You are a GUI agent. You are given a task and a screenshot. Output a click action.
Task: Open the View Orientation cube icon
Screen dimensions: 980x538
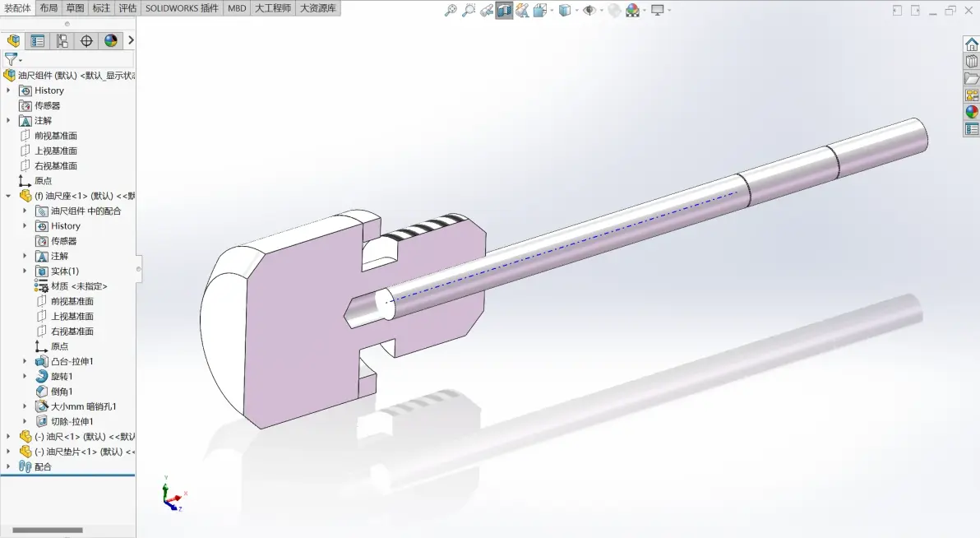(x=540, y=10)
